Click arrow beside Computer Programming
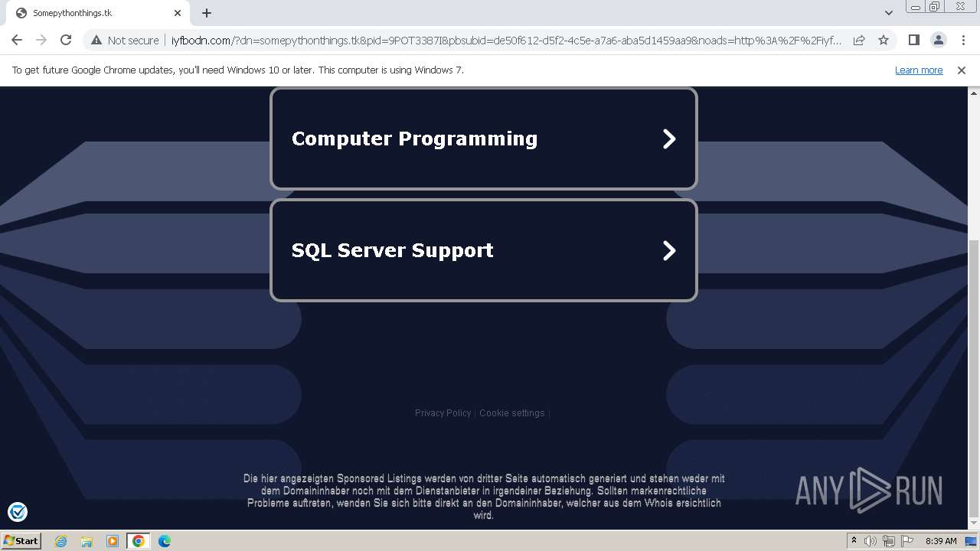Screen dimensions: 980x551 coord(669,139)
